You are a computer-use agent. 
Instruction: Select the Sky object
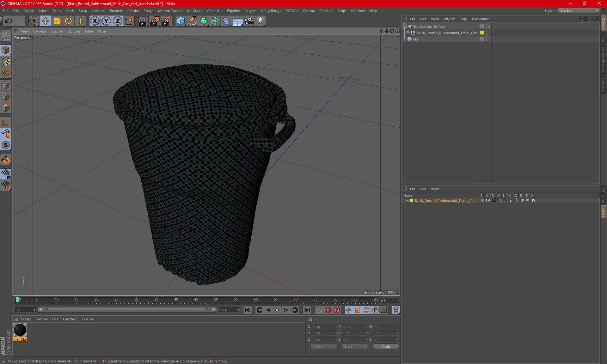point(416,39)
